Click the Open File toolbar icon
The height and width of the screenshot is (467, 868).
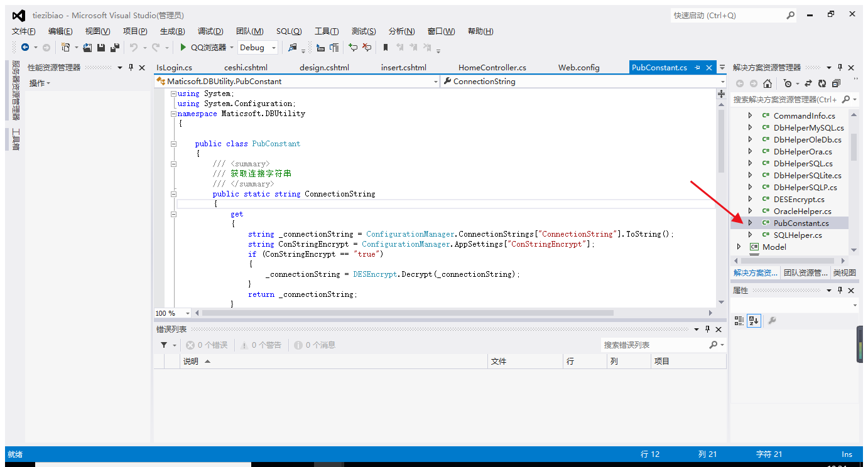coord(88,47)
